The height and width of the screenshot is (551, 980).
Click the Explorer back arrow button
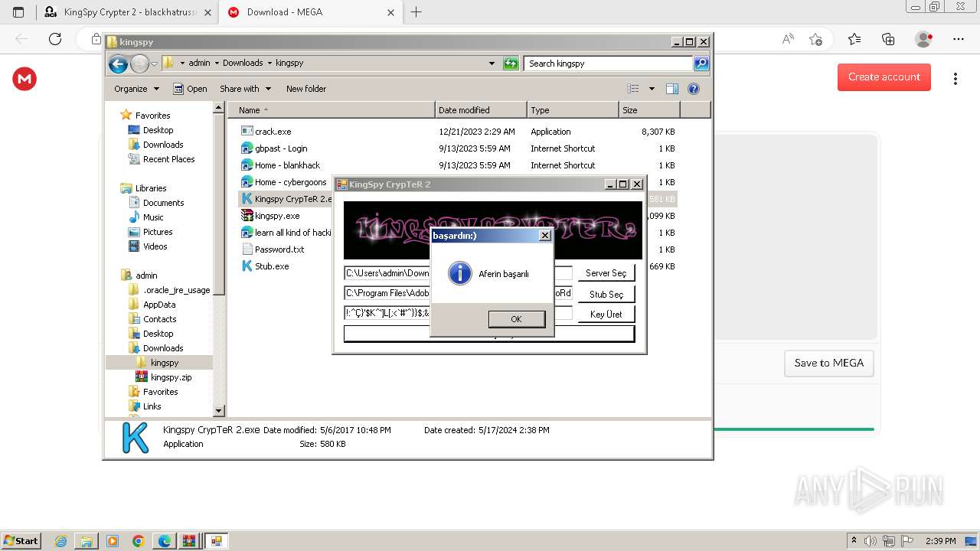coord(118,64)
